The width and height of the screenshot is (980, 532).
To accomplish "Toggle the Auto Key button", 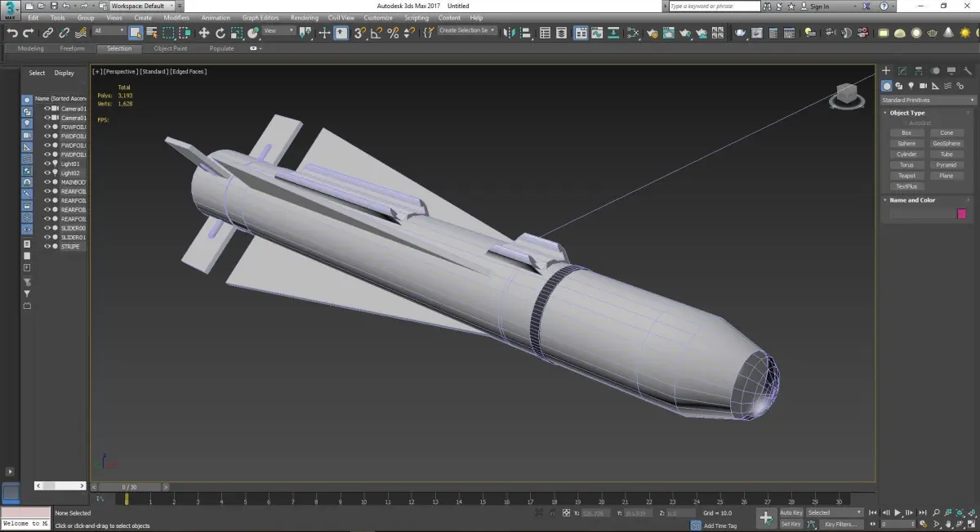I will (x=791, y=512).
